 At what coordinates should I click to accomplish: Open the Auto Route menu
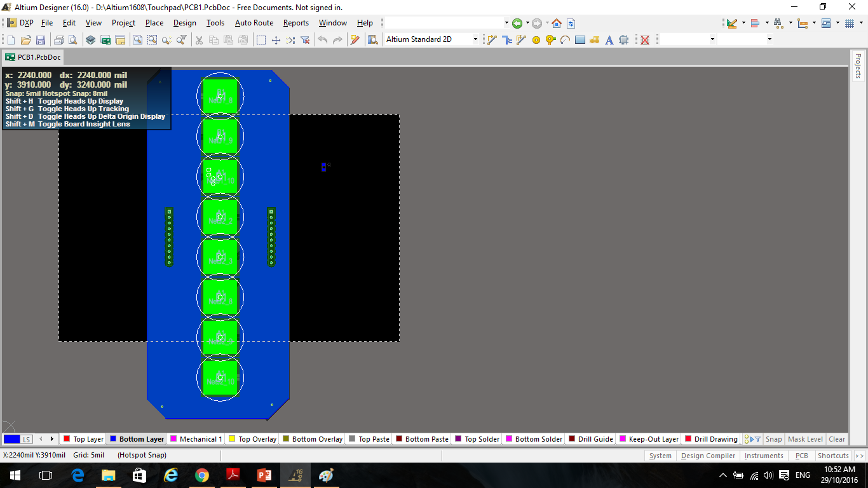(254, 23)
